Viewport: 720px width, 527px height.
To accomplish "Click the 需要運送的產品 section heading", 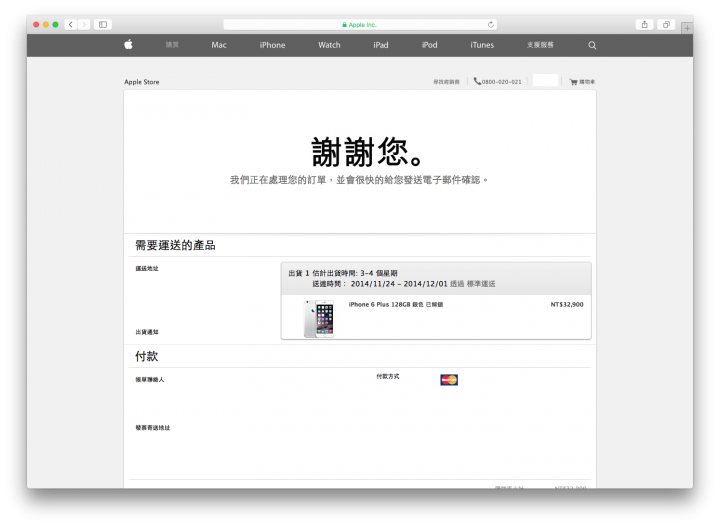I will click(175, 245).
